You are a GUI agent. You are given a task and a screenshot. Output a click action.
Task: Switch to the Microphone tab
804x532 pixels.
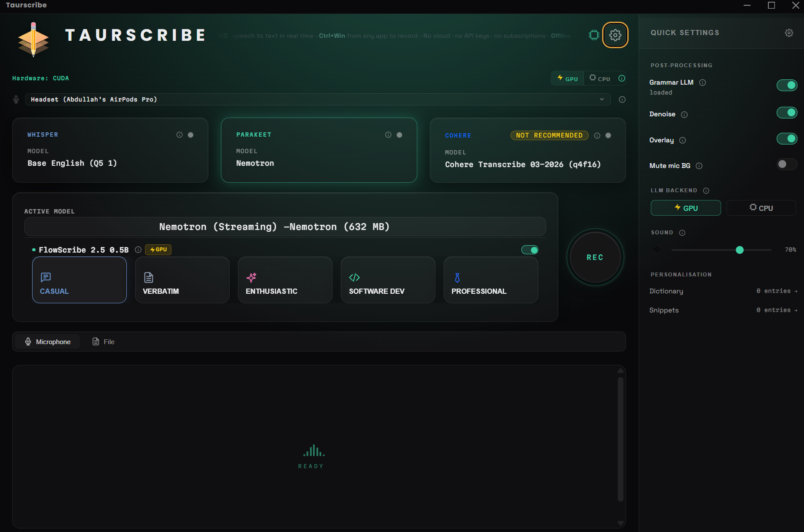[48, 342]
